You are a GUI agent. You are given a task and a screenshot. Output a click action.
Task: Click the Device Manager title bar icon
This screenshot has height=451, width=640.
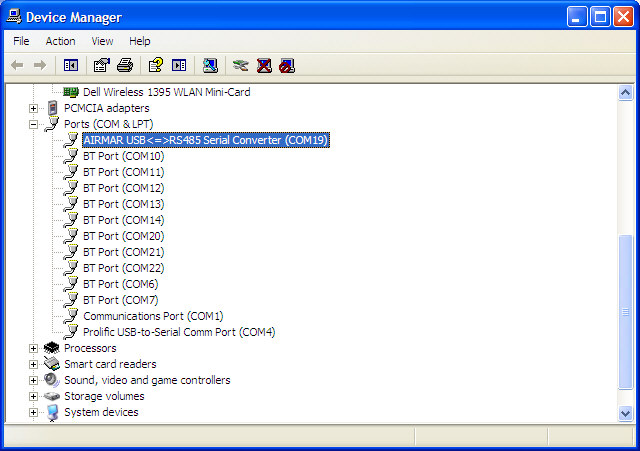[13, 17]
